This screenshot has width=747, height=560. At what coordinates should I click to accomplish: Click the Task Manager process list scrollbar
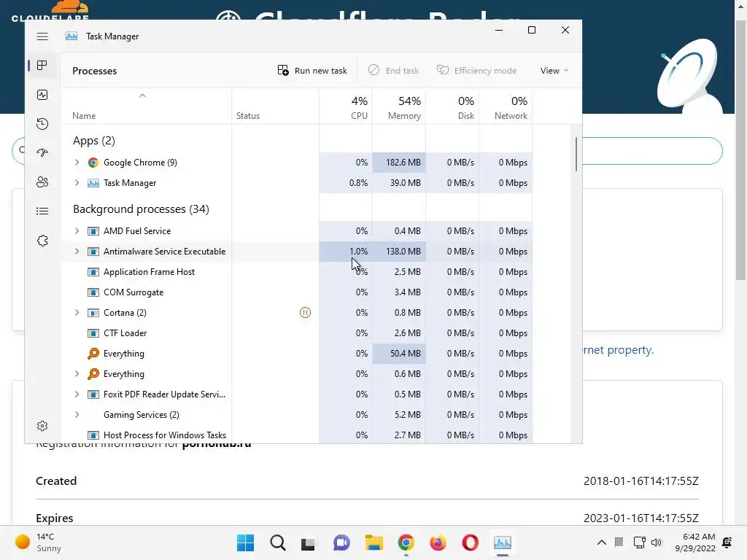point(576,154)
